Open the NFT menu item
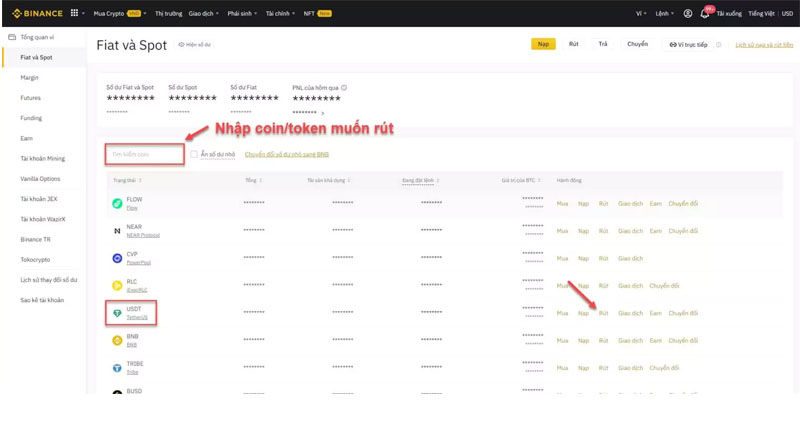The width and height of the screenshot is (800, 428). point(317,13)
